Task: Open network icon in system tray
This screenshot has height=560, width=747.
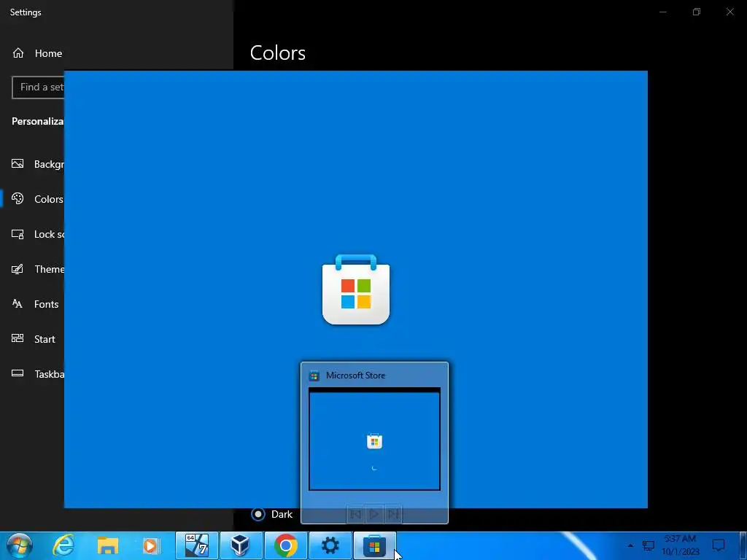Action: point(649,545)
